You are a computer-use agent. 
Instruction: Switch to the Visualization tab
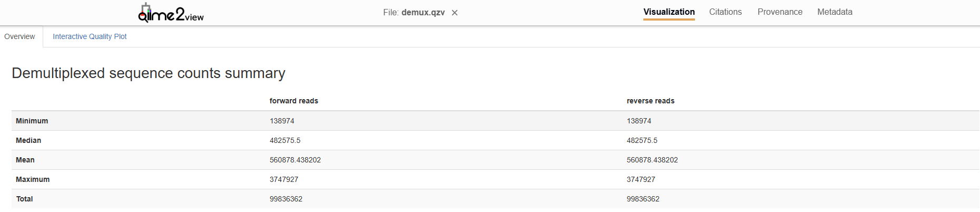[x=669, y=12]
